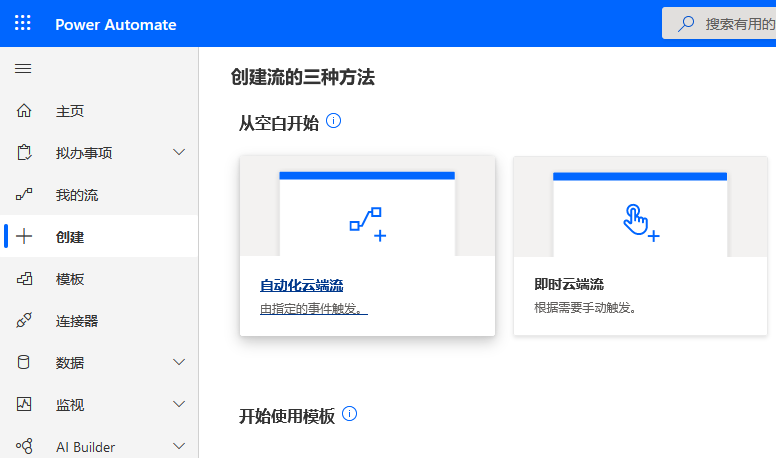The height and width of the screenshot is (458, 776).
Task: Collapse navigation with the hamburger icon
Action: (x=23, y=68)
